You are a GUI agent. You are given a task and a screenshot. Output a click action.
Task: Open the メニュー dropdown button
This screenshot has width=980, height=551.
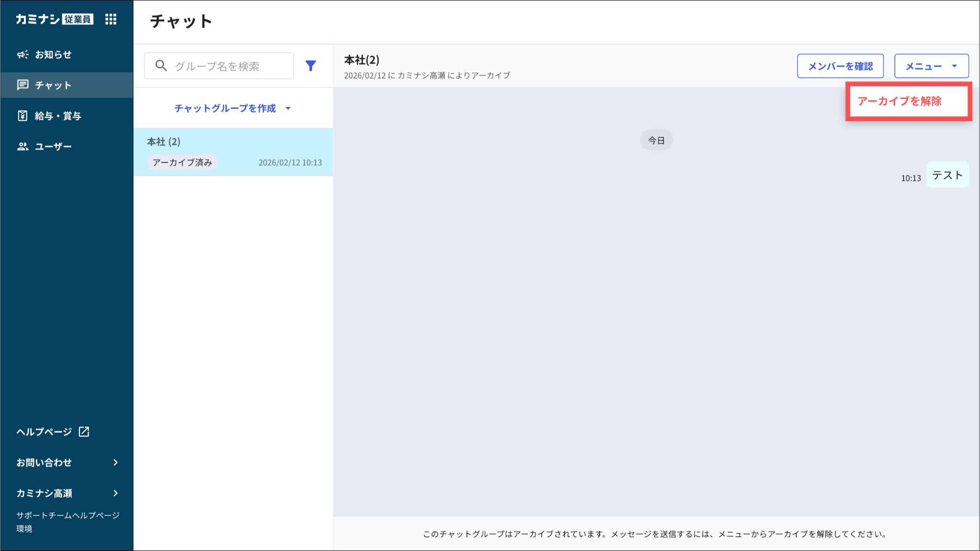(931, 66)
